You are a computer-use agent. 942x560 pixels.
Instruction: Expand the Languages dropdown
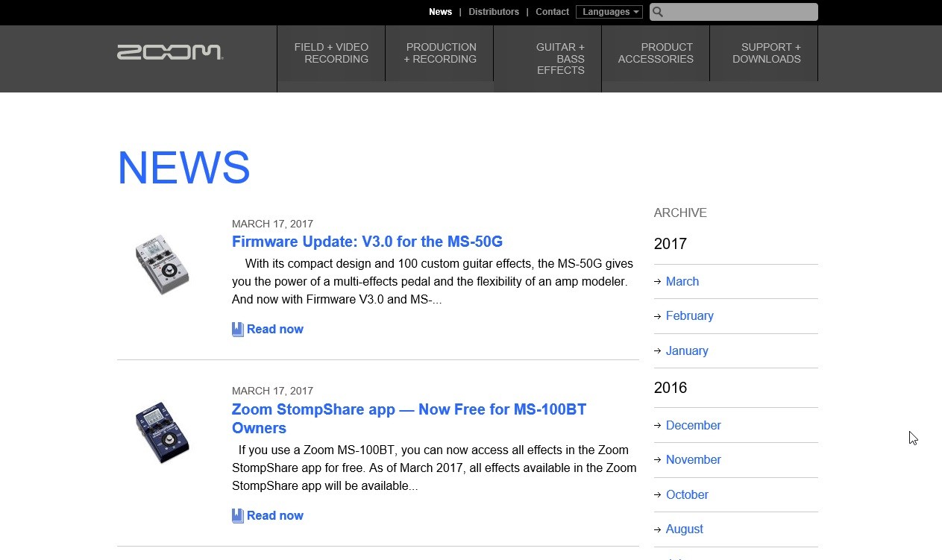pyautogui.click(x=609, y=12)
